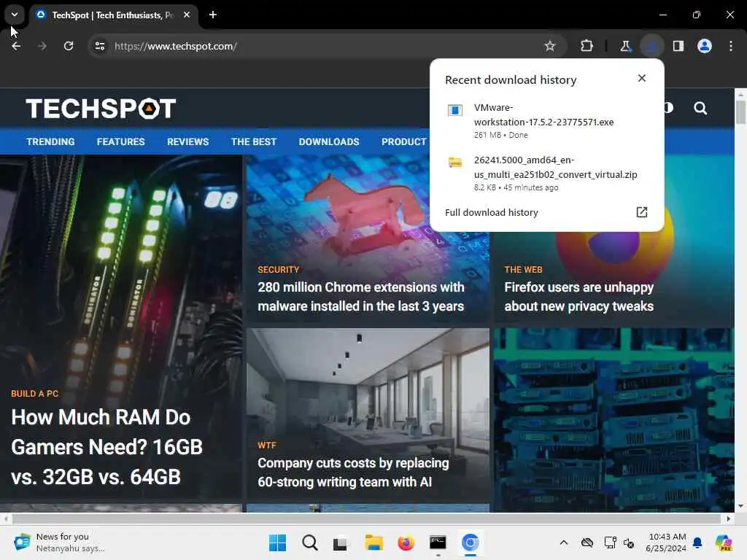Open the Firefox privacy tweaks article
Viewport: 747px width, 560px height.
click(x=578, y=297)
